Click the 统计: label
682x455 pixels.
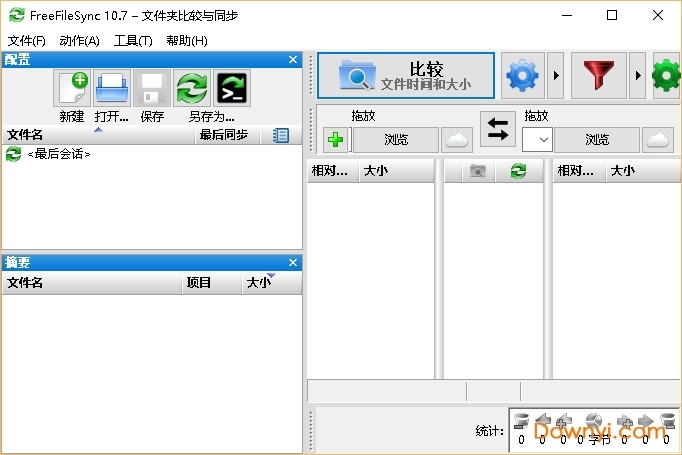tap(489, 431)
